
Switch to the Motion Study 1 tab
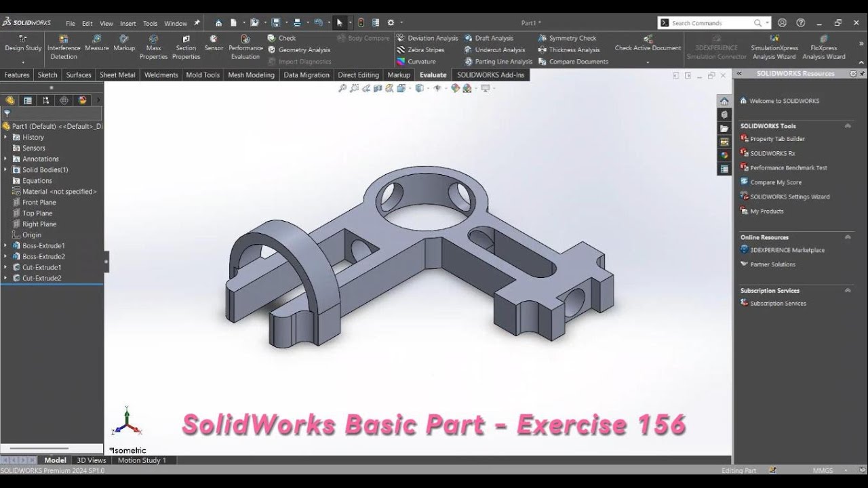coord(142,460)
